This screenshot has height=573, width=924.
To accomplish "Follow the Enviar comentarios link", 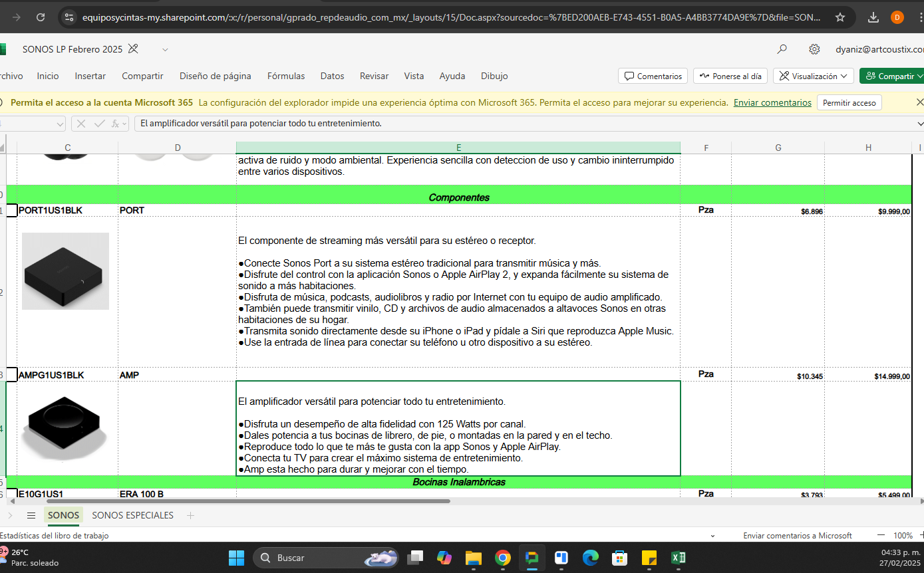I will pyautogui.click(x=772, y=102).
